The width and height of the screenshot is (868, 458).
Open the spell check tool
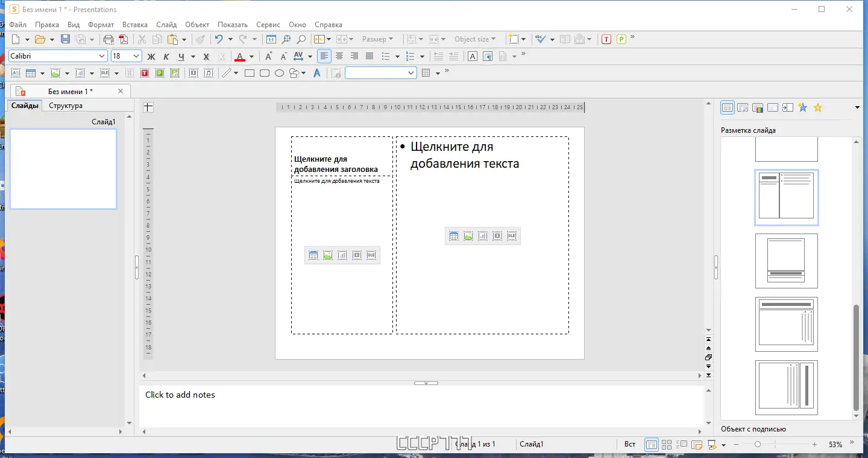(540, 39)
